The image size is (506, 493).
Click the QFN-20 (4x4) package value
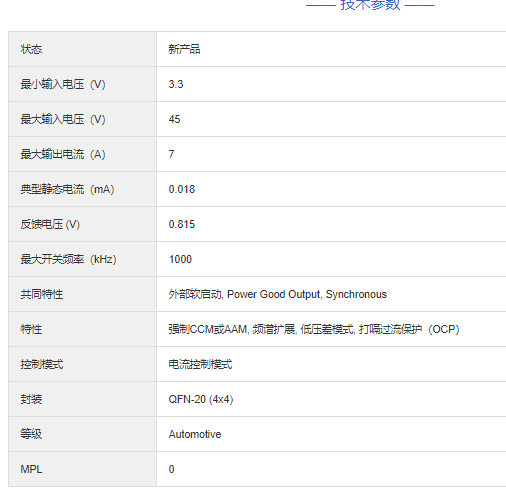[x=201, y=399]
